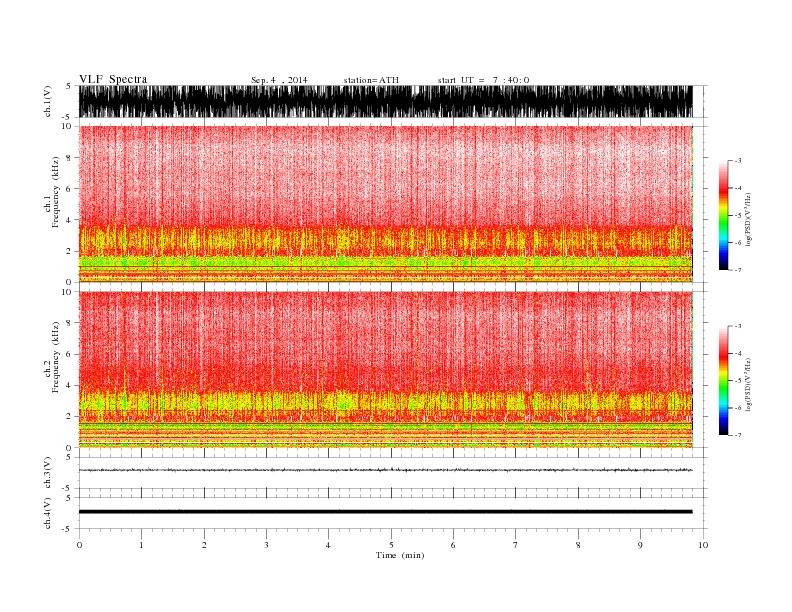Click time-axis tick label "2"
The height and width of the screenshot is (612, 792).
204,545
